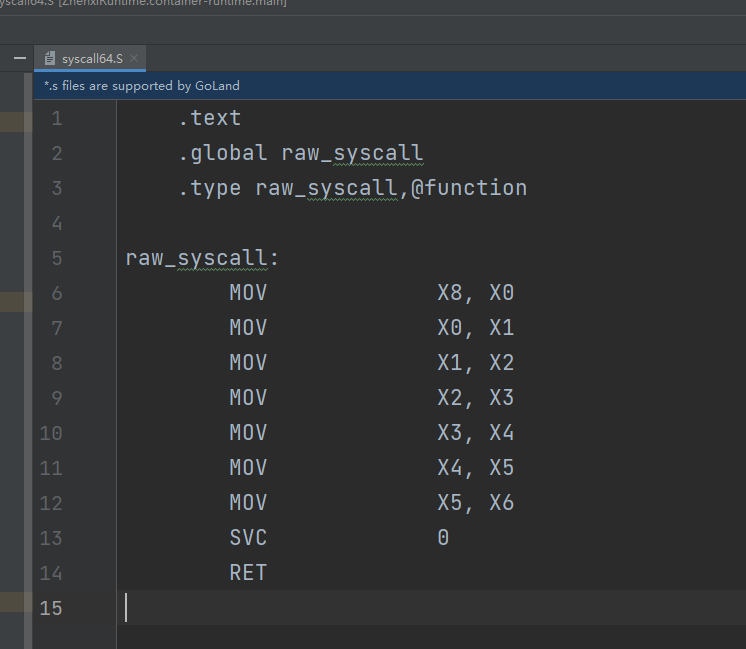Click the X8 register operand
The width and height of the screenshot is (746, 649).
pos(450,293)
